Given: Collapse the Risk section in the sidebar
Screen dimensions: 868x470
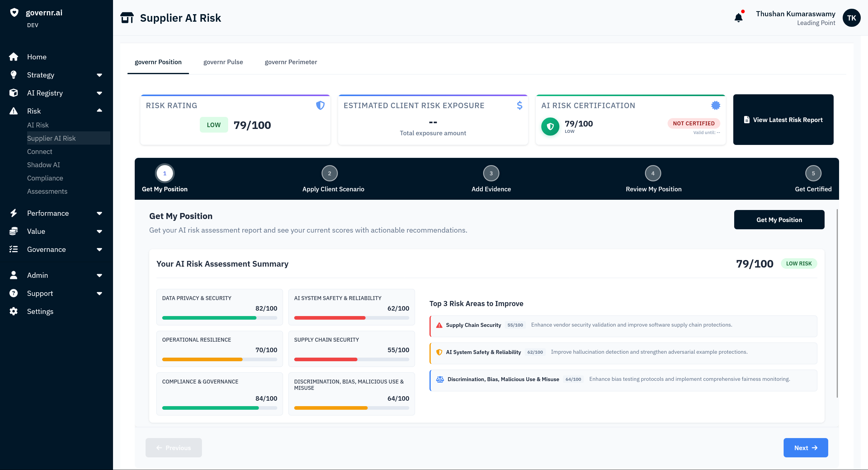Looking at the screenshot, I should [99, 111].
